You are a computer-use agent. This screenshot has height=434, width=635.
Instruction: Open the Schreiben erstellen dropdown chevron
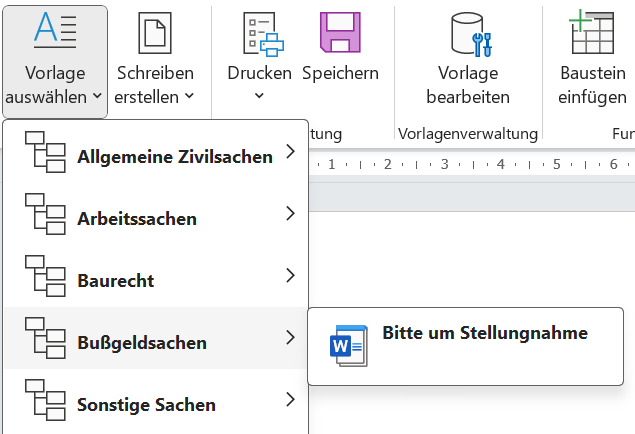pyautogui.click(x=188, y=97)
